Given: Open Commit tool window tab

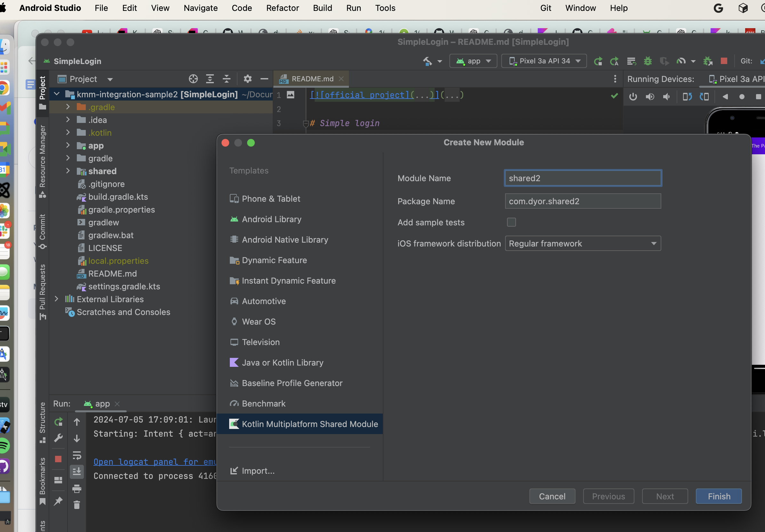Looking at the screenshot, I should click(42, 231).
